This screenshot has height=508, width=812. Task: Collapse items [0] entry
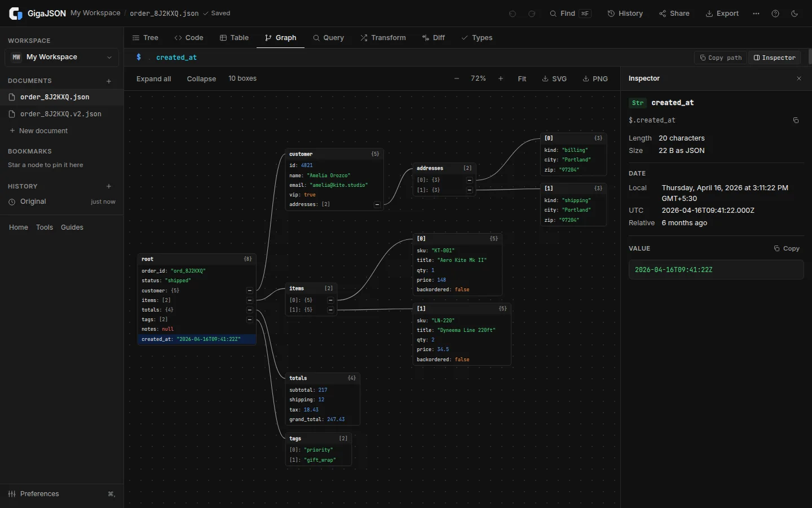click(x=330, y=300)
